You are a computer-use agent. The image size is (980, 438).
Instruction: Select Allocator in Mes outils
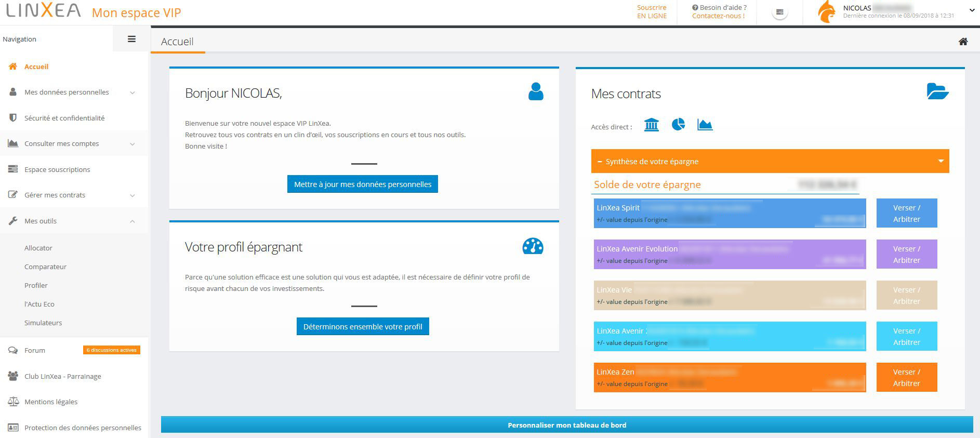click(38, 248)
